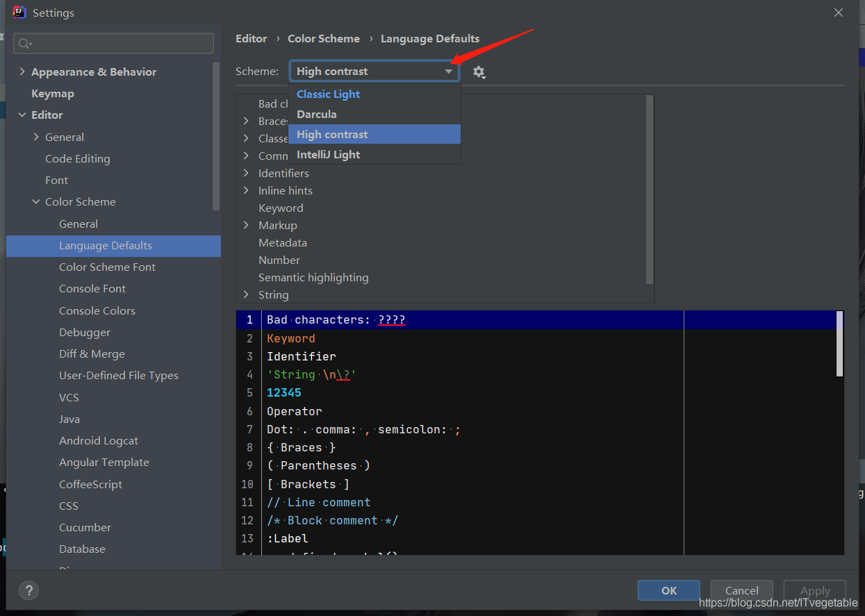Screen dimensions: 865x616
Task: Collapse the Color Scheme node
Action: [36, 201]
